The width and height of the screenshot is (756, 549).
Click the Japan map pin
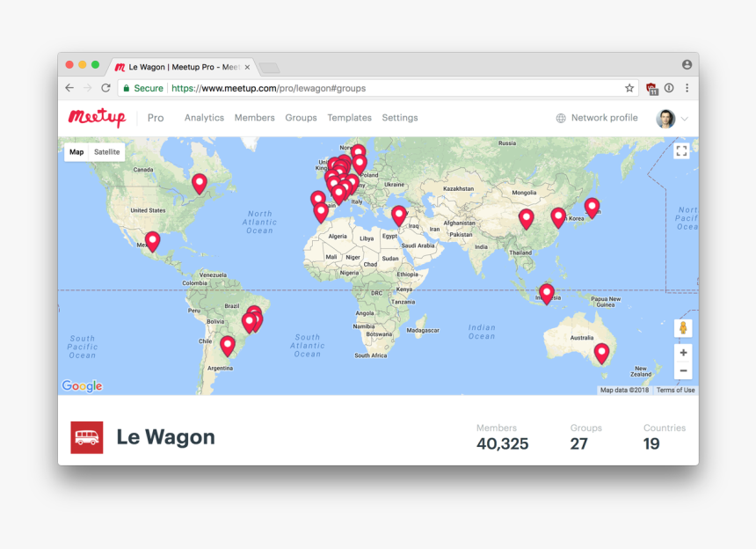(x=592, y=208)
